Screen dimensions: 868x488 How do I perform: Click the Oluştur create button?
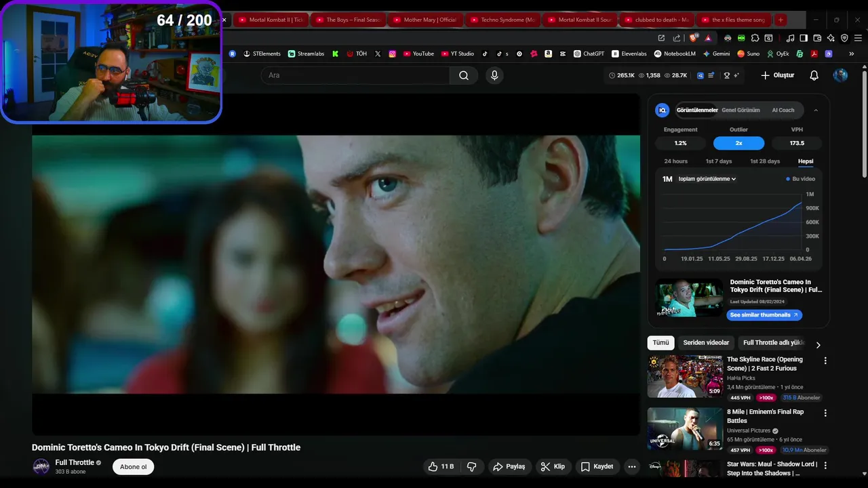click(x=777, y=75)
